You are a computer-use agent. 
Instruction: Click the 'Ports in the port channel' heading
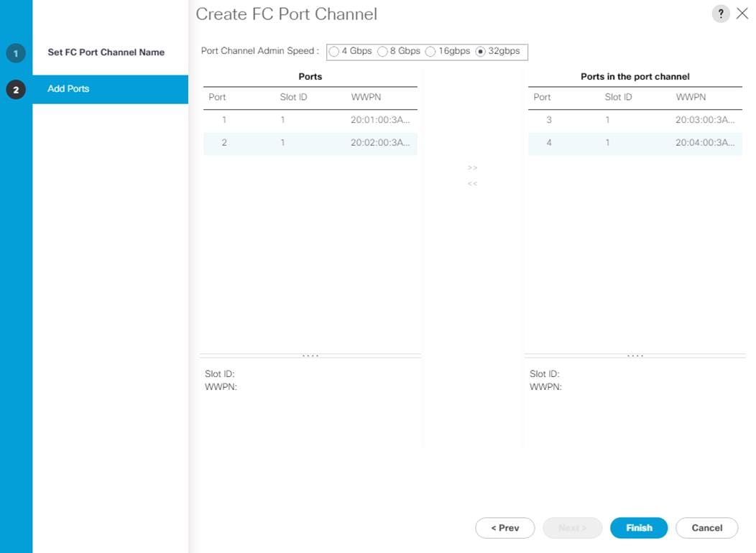(635, 77)
